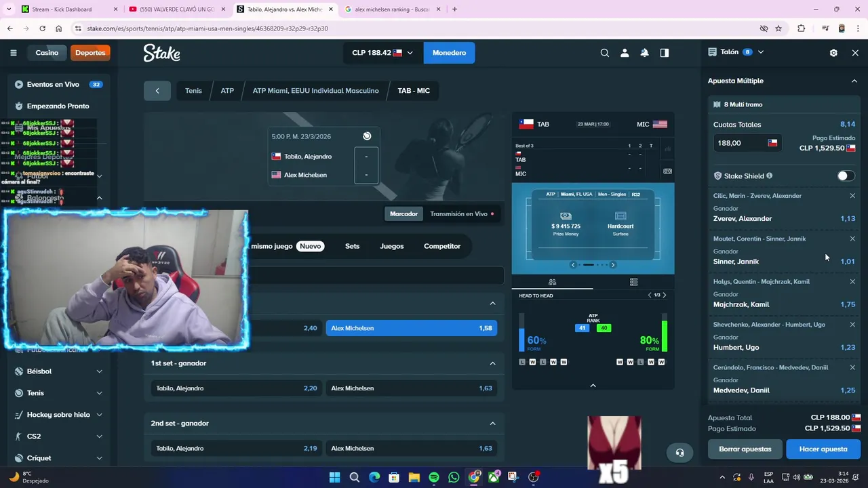
Task: Enable the Stake Shield toggle
Action: click(x=845, y=176)
